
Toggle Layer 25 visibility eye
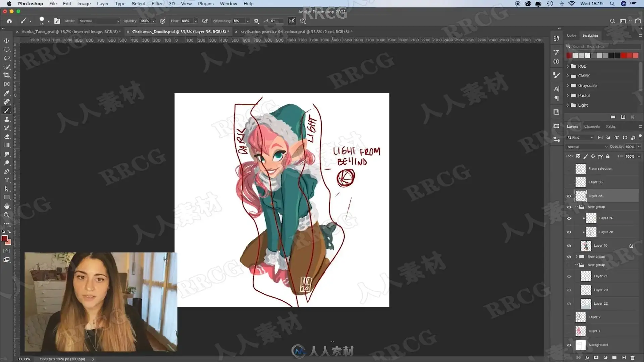click(x=569, y=232)
